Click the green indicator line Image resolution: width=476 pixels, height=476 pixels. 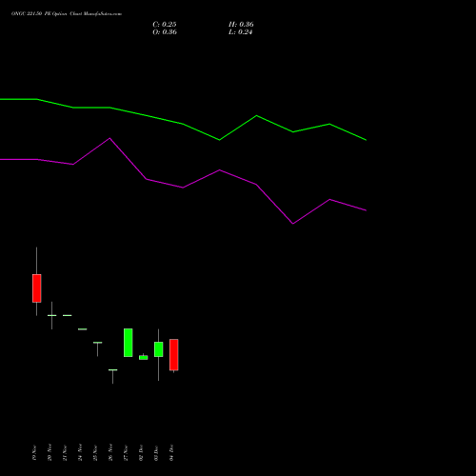tap(183, 124)
